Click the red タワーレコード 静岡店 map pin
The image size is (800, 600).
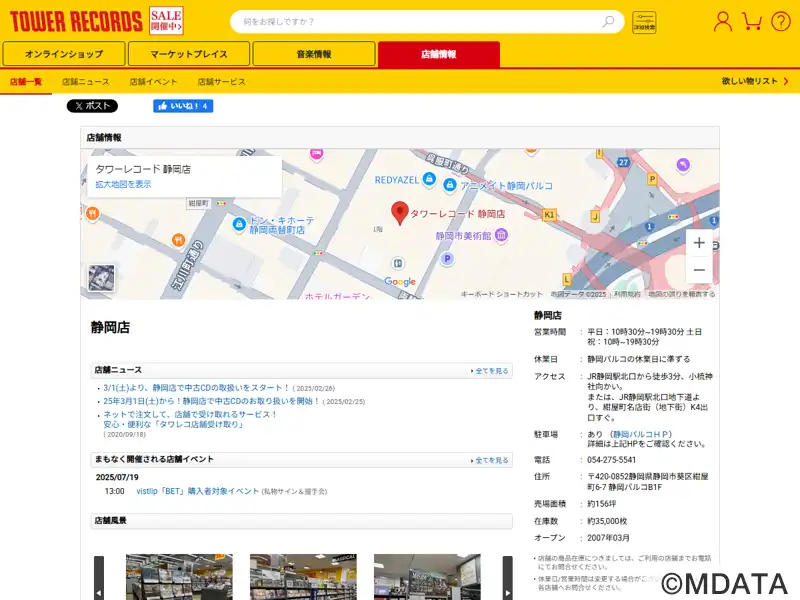400,213
